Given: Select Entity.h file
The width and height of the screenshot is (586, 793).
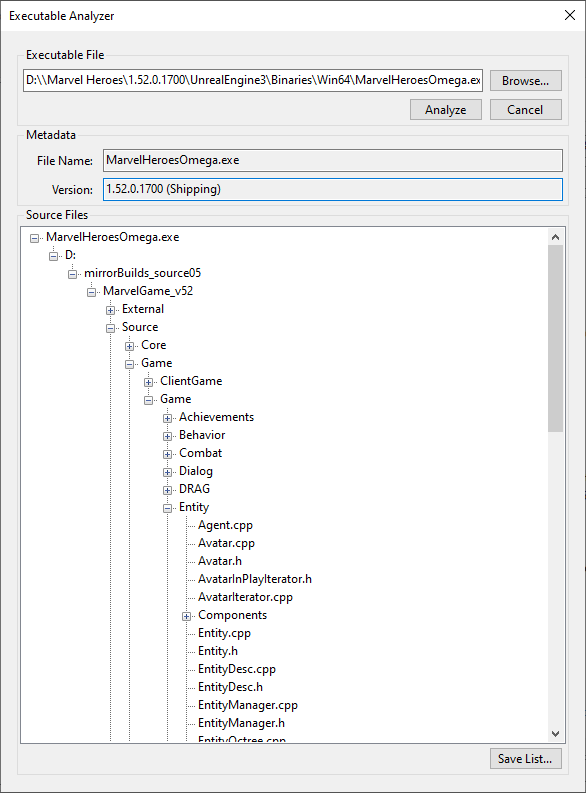Looking at the screenshot, I should 217,651.
